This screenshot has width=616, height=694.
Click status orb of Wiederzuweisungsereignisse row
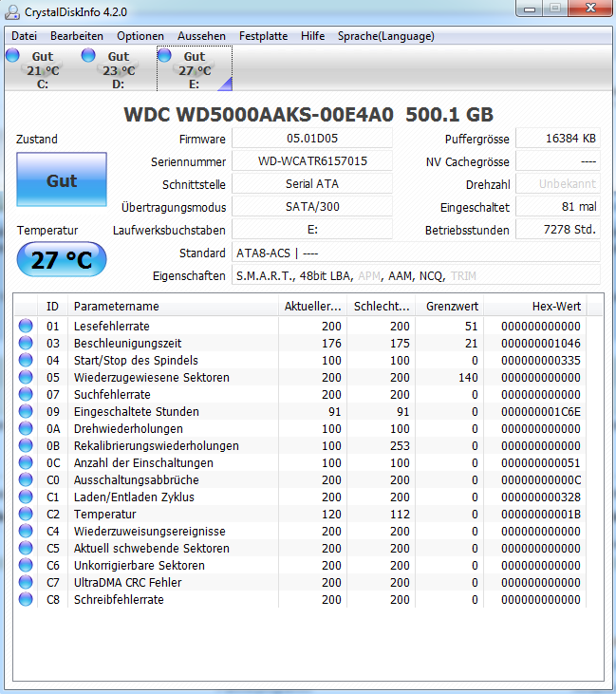point(26,531)
